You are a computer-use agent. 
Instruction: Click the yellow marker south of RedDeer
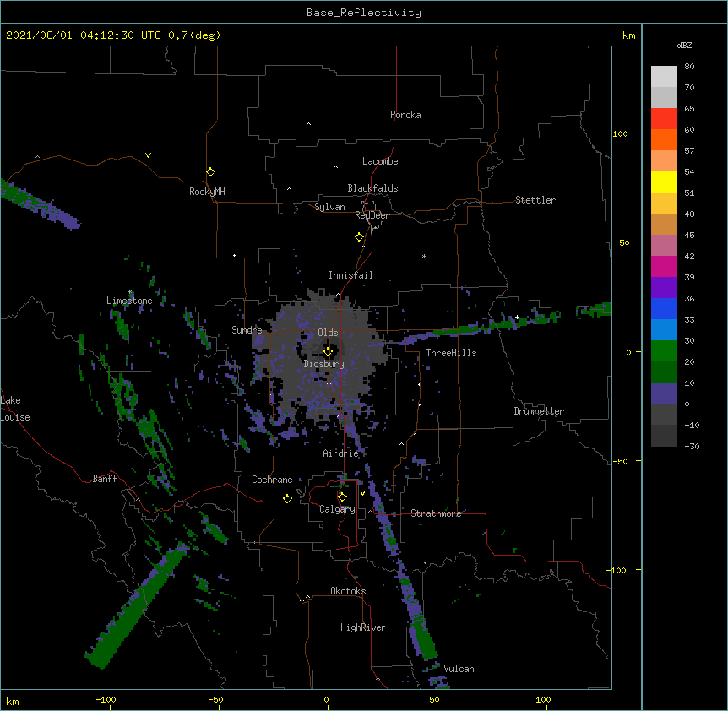359,237
